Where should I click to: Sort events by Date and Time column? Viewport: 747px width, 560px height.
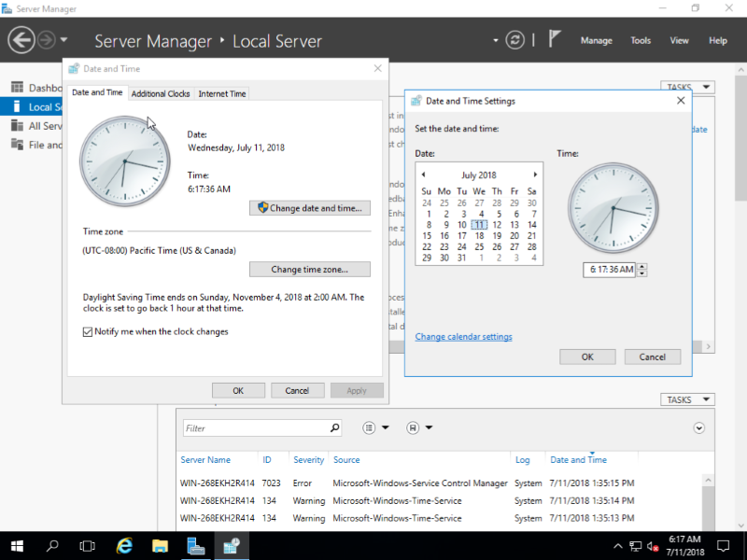tap(578, 460)
